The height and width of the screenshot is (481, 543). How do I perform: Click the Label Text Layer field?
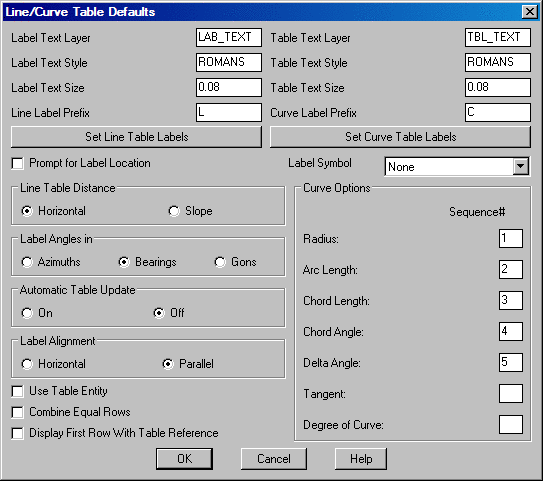229,37
